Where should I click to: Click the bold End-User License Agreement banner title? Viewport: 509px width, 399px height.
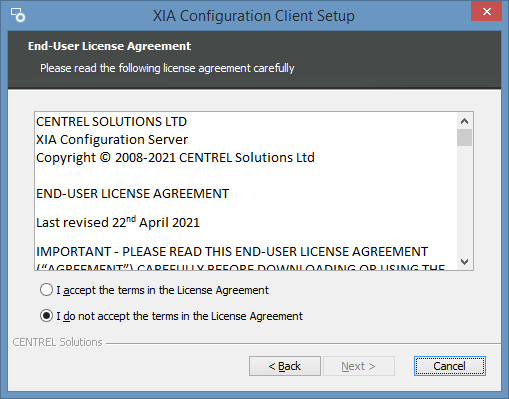pyautogui.click(x=109, y=46)
